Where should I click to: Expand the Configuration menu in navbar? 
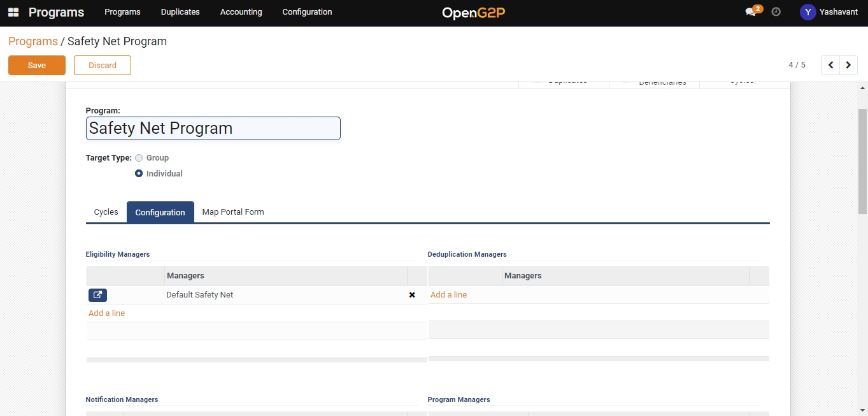point(307,12)
